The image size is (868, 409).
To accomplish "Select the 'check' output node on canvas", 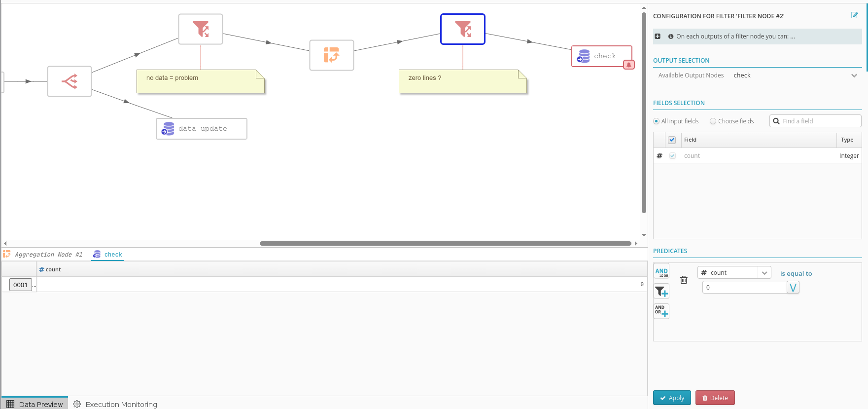I will point(602,56).
